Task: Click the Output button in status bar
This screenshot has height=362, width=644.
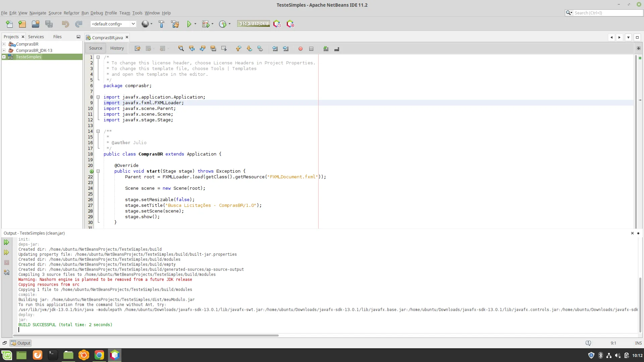Action: pos(21,343)
